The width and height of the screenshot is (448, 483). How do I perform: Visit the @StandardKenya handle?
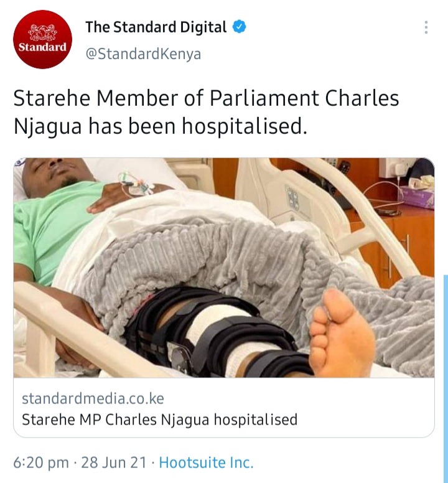point(143,54)
